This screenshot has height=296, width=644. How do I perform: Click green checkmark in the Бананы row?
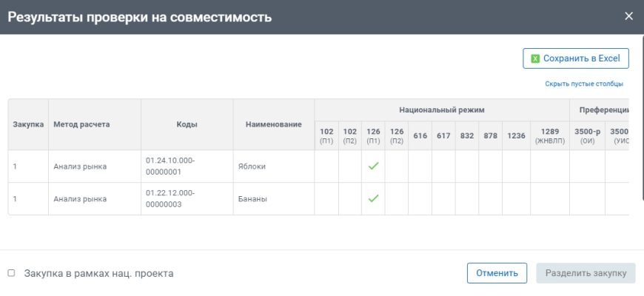point(373,198)
